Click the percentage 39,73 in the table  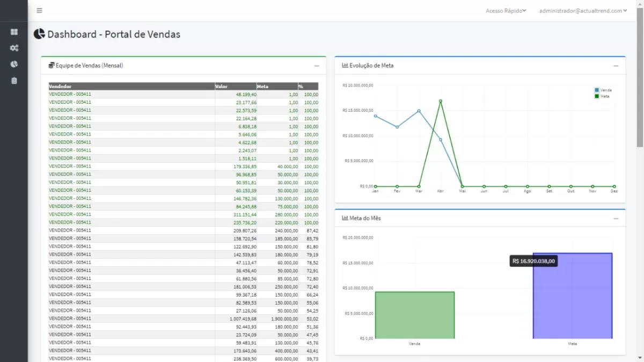[312, 359]
